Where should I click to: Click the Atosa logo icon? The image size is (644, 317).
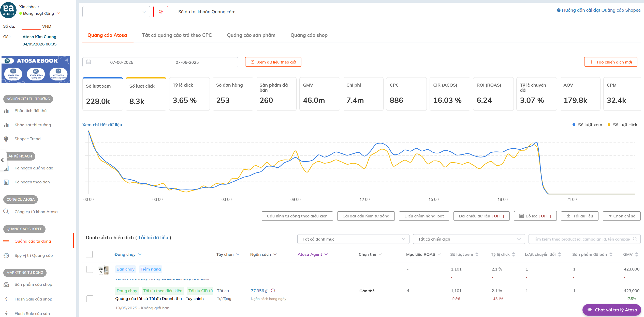point(8,10)
